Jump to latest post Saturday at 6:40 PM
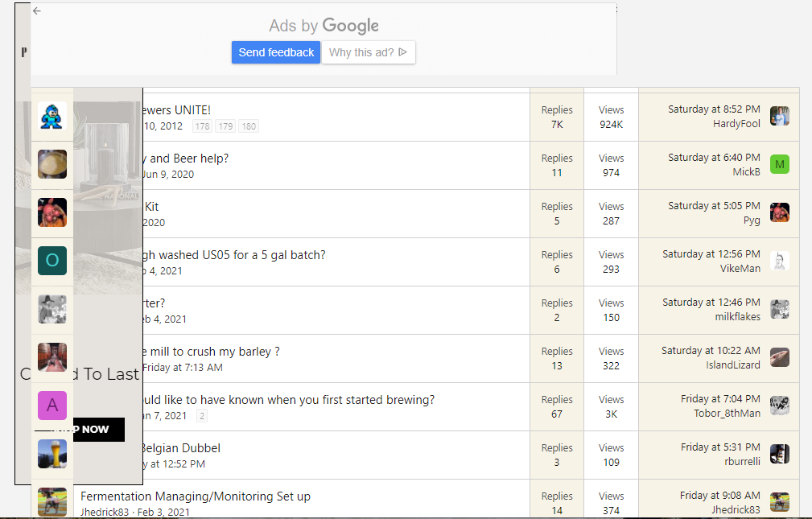The width and height of the screenshot is (812, 519). coord(714,158)
